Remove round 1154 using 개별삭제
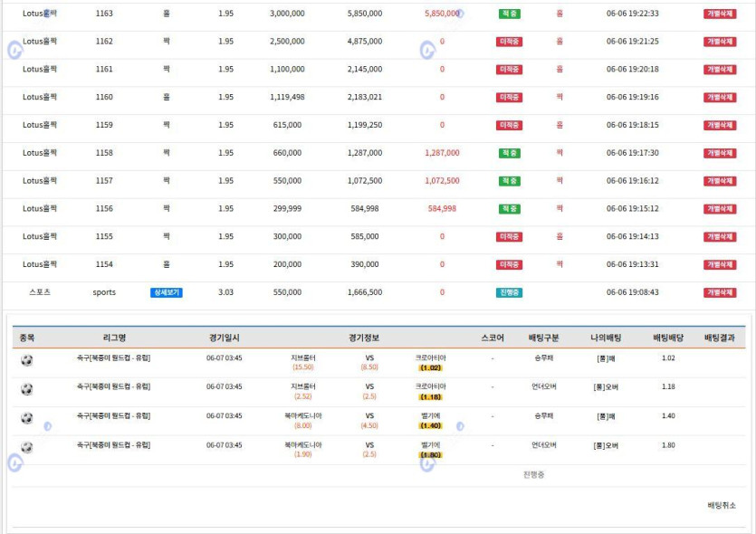Image resolution: width=756 pixels, height=534 pixels. pyautogui.click(x=720, y=264)
